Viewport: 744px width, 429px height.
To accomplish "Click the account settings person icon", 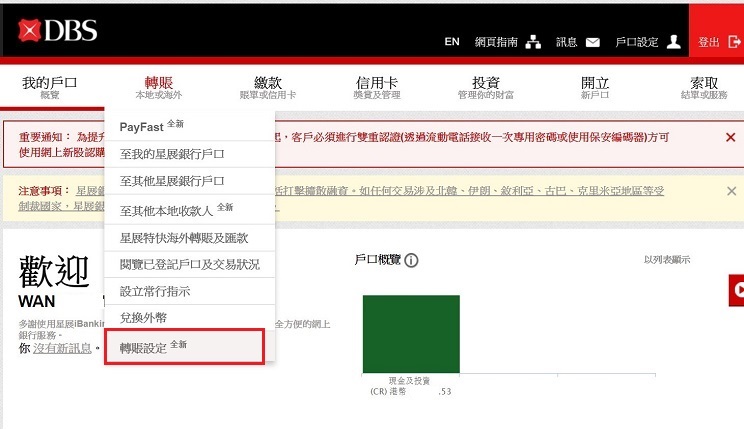I will click(674, 42).
